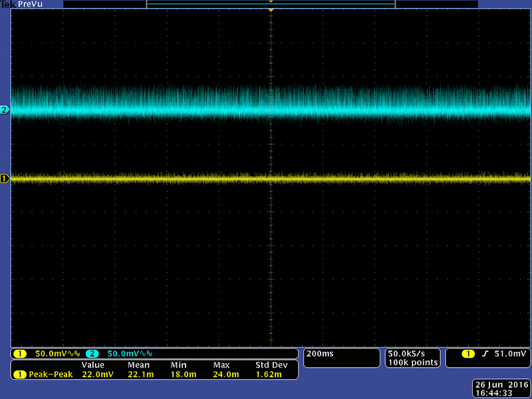Select the orange trigger position marker atop graticule
This screenshot has width=532, height=399.
click(271, 11)
